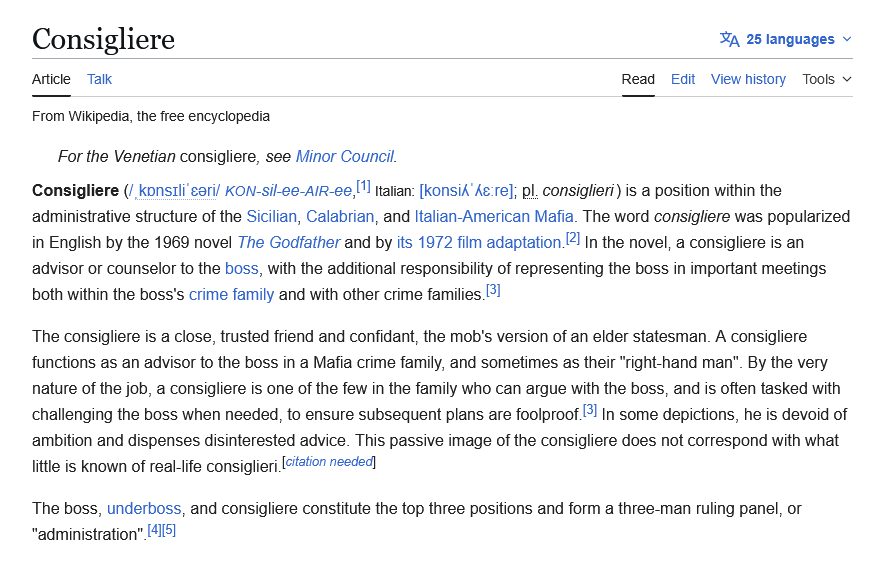Expand the languages chevron arrow
This screenshot has width=892, height=572.
click(x=847, y=39)
